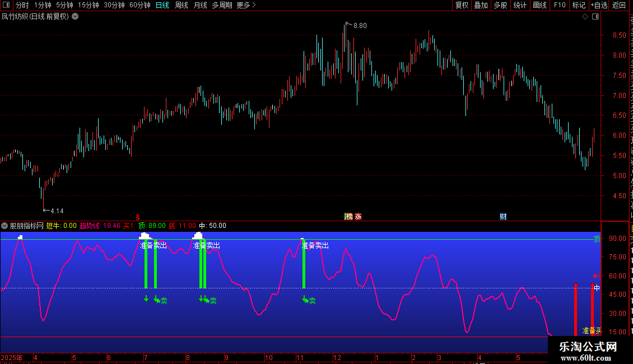Open the 复权 adjustment menu
Screen dimensions: 633x364
click(462, 5)
